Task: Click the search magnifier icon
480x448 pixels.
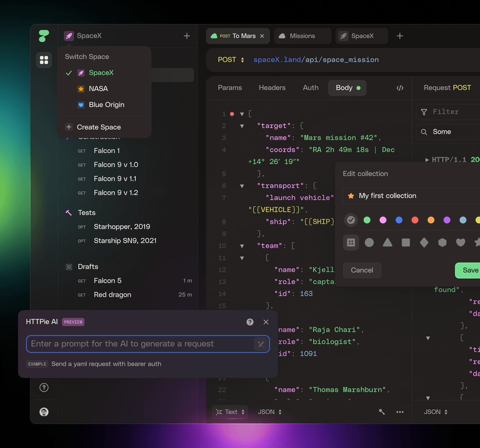Action: point(424,132)
